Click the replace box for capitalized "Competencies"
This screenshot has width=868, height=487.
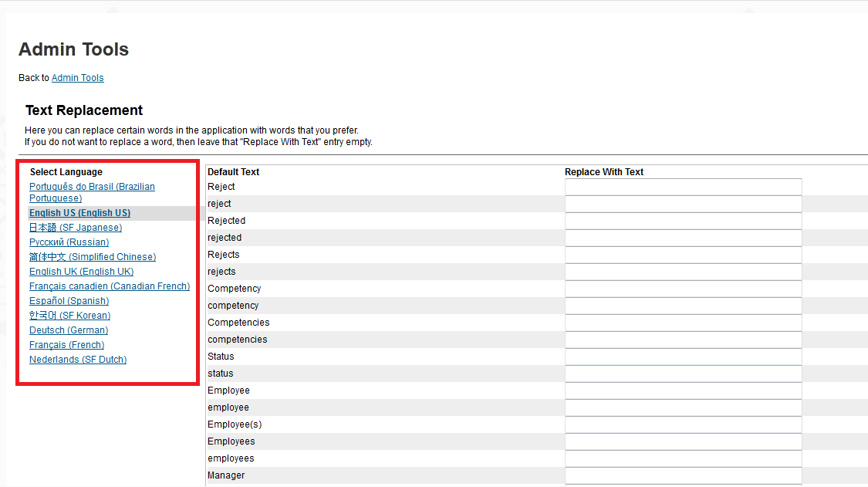(683, 323)
